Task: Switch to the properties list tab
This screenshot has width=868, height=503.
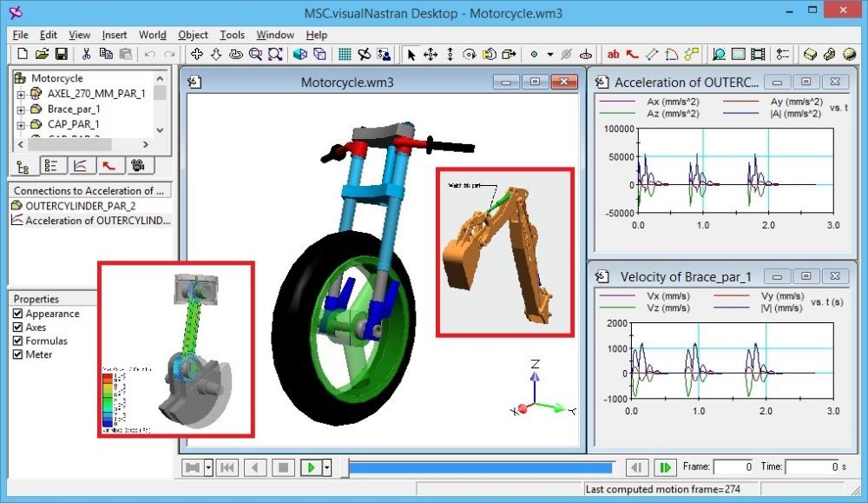Action: (x=52, y=166)
